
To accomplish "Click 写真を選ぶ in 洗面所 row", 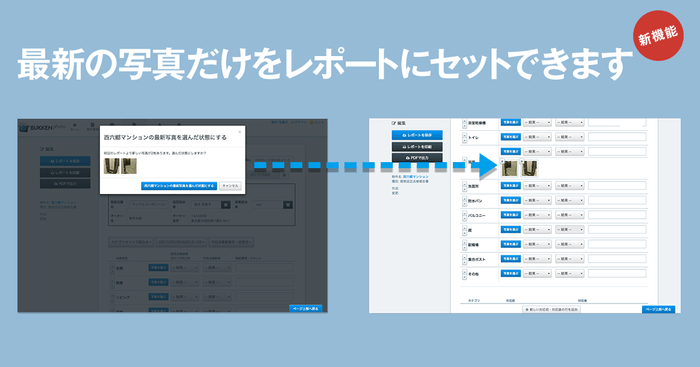I will pyautogui.click(x=511, y=186).
